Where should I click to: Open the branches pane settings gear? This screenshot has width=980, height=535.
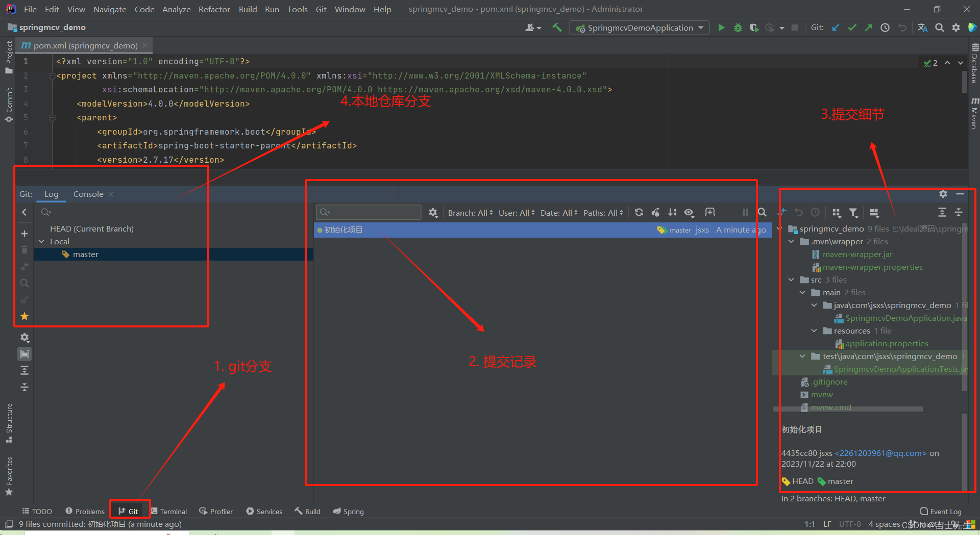24,337
